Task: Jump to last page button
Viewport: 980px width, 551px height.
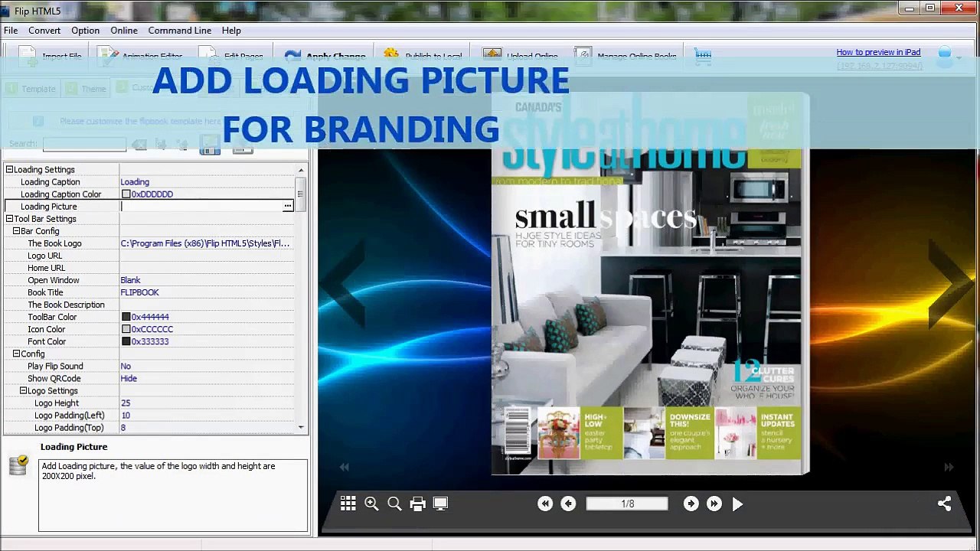Action: tap(714, 504)
